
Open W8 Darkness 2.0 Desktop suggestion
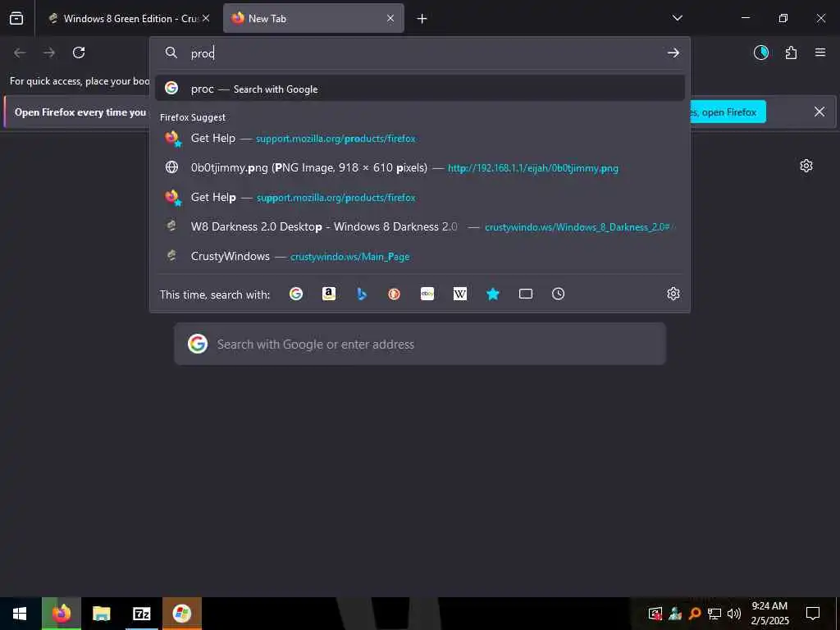click(x=420, y=226)
